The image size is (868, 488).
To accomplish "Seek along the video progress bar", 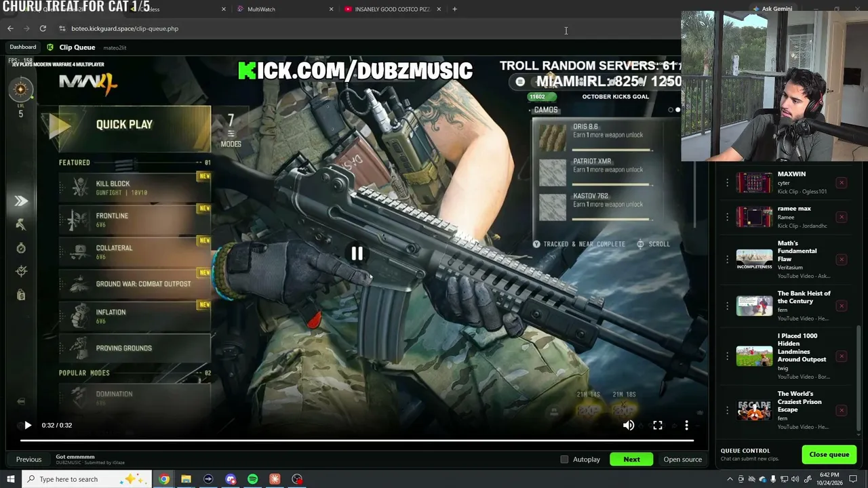I will pyautogui.click(x=357, y=441).
